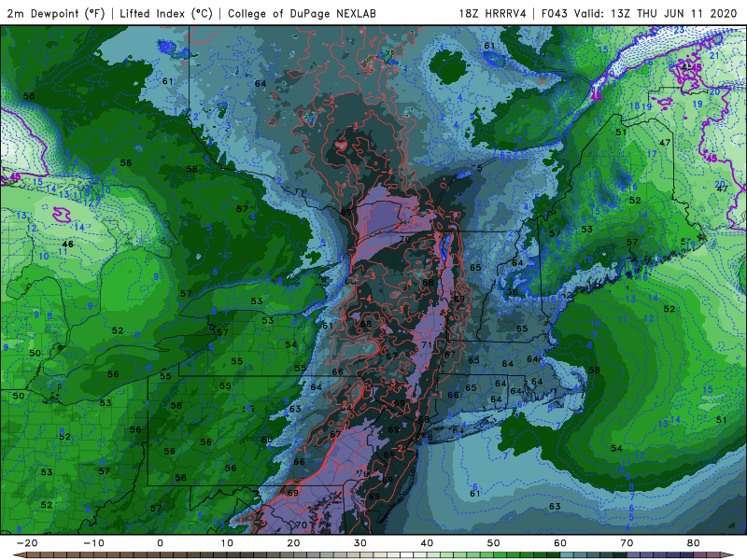Click the '10' color scale label
747x560 pixels.
coord(227,543)
